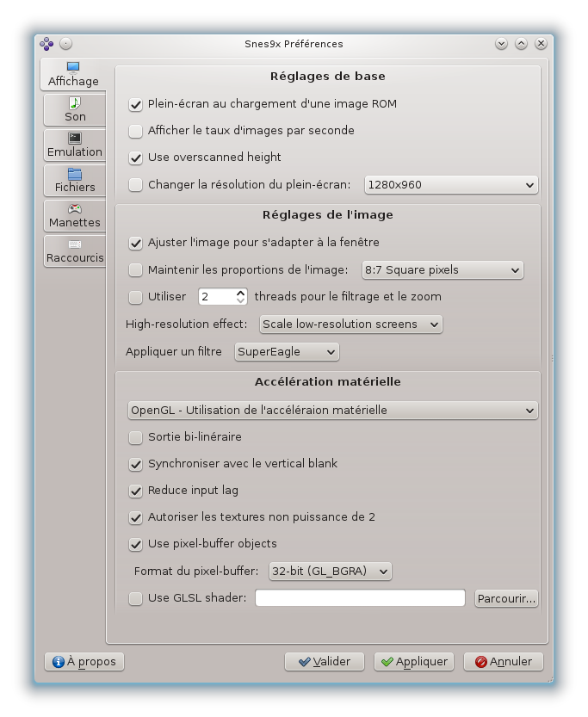Open the 8:7 Square pixels dropdown
588x717 pixels.
443,269
